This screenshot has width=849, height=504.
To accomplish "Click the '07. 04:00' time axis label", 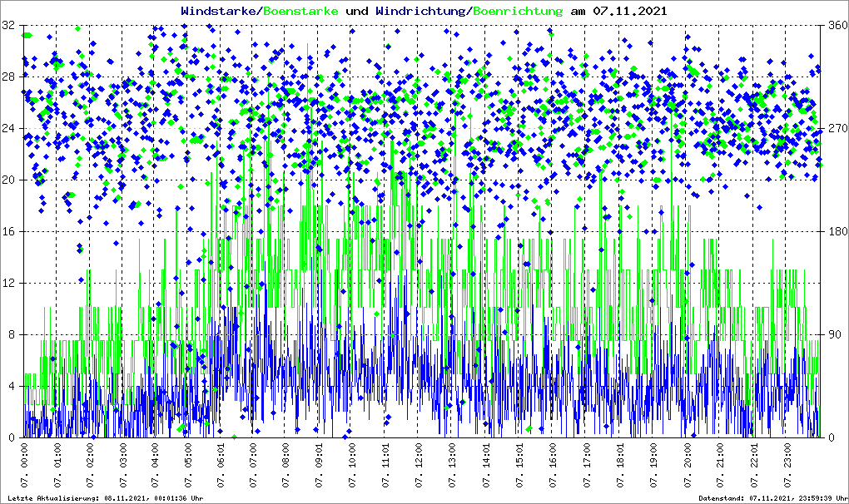I will click(x=155, y=465).
